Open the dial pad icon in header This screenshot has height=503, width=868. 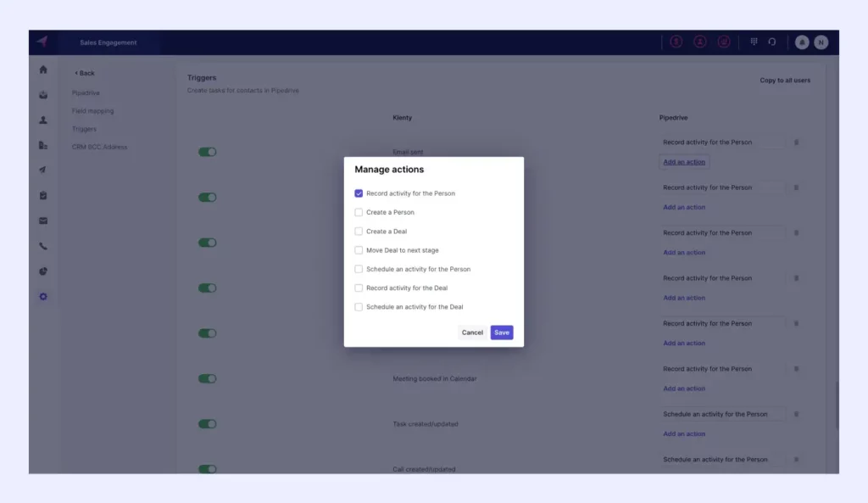[754, 42]
